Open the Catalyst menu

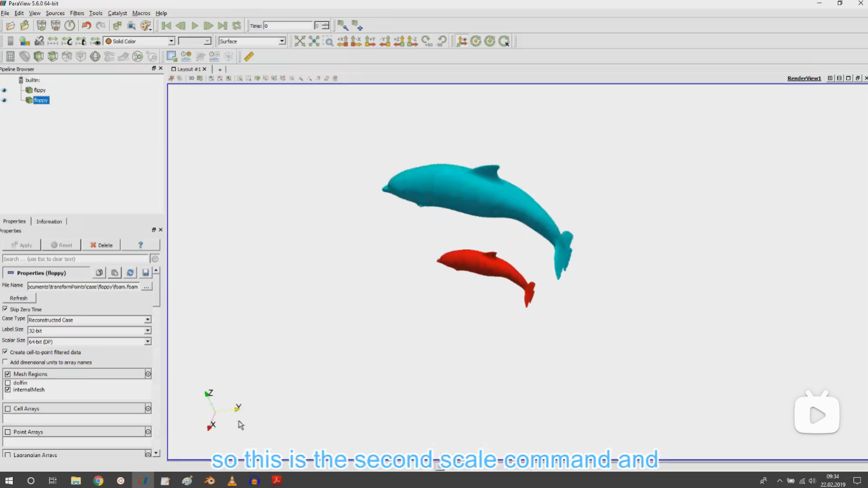coord(118,13)
